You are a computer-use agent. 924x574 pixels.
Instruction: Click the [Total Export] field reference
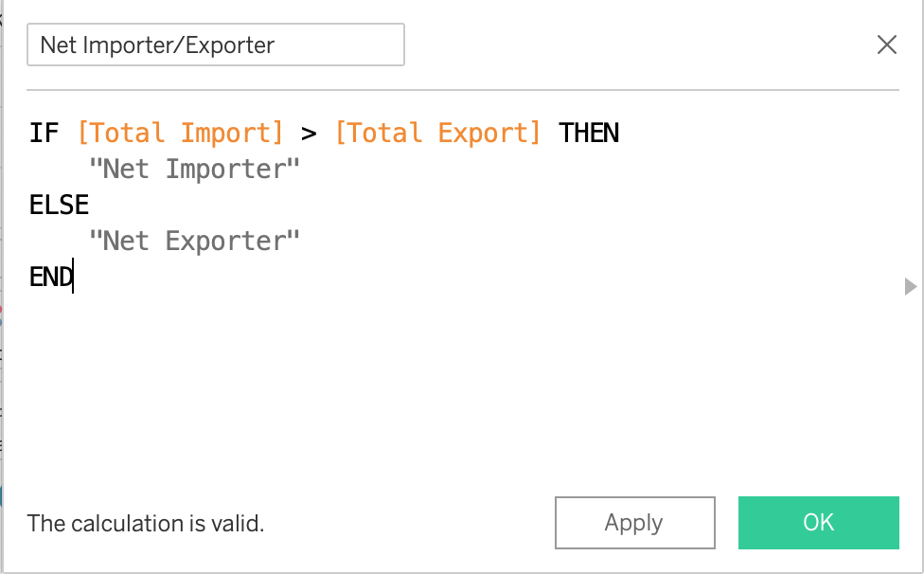tap(438, 133)
